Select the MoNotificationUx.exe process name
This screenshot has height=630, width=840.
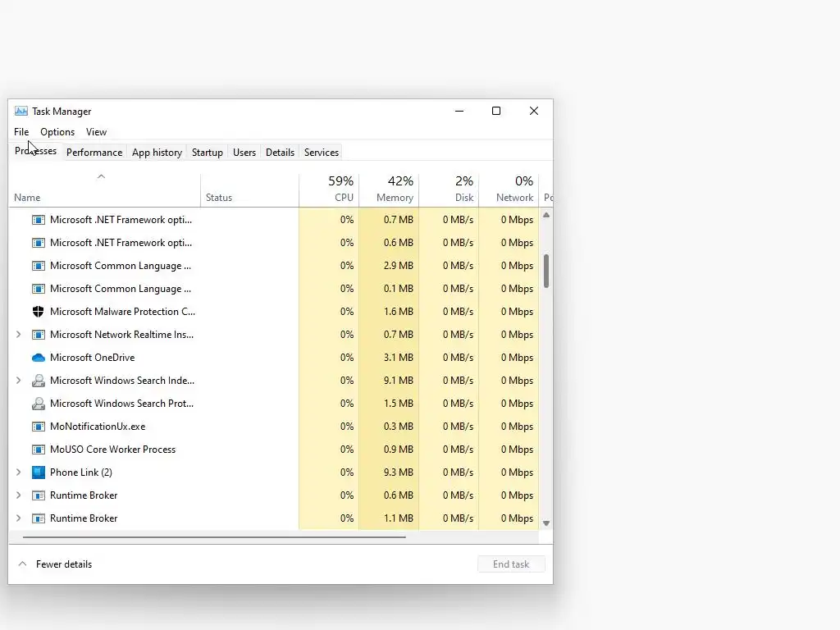tap(98, 427)
